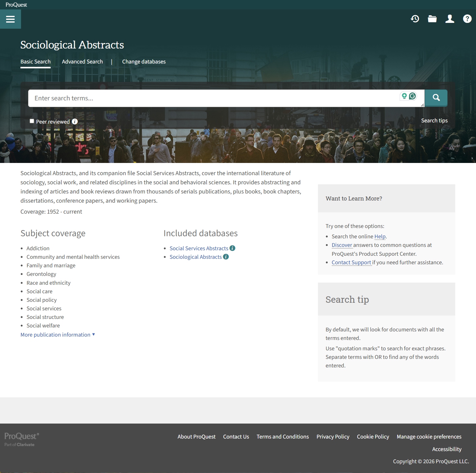Image resolution: width=476 pixels, height=473 pixels.
Task: Open Terms and Conditions footer link
Action: click(x=283, y=437)
